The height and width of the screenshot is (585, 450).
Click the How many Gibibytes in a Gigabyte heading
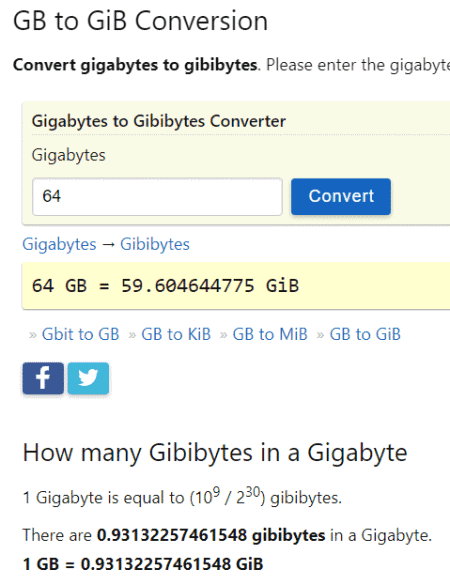coord(215,453)
